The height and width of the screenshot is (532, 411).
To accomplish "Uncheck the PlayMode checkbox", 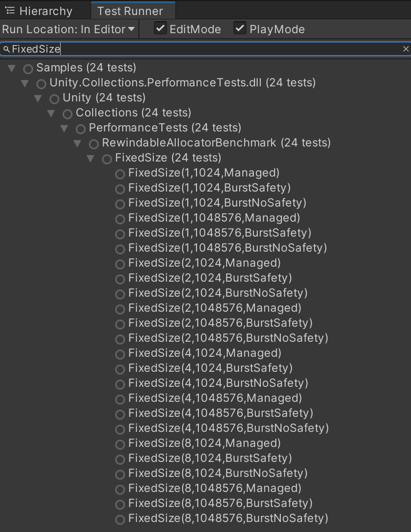I will (240, 29).
